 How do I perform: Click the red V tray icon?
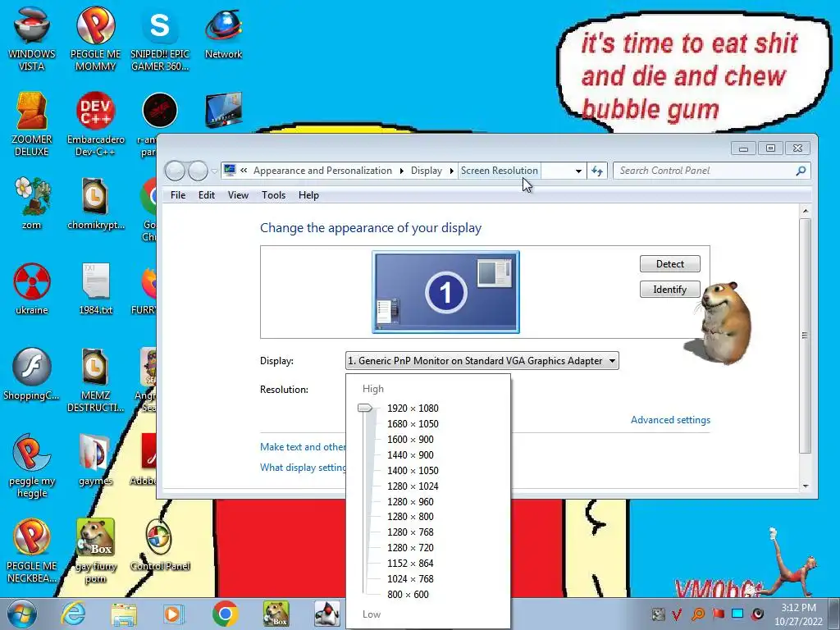coord(677,614)
